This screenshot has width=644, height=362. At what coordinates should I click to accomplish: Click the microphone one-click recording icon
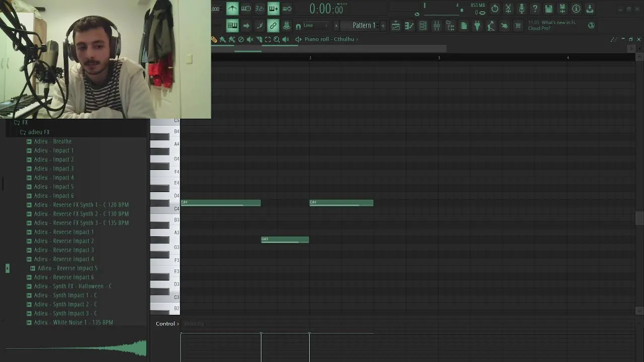pyautogui.click(x=522, y=9)
